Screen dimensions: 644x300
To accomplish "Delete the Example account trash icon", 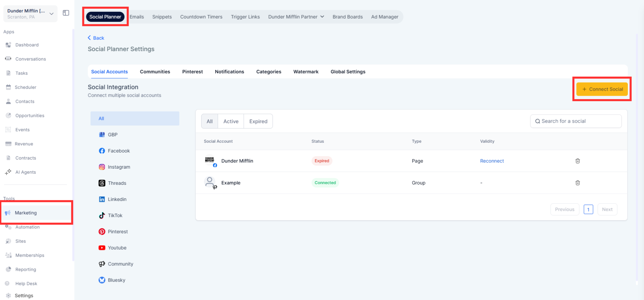I will [577, 183].
